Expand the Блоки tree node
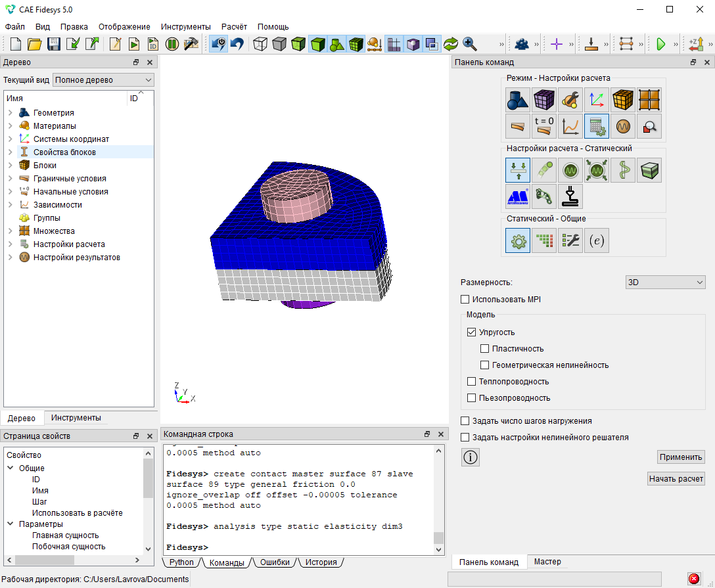The image size is (715, 588). (11, 165)
